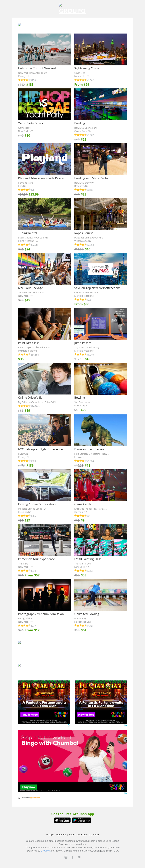This screenshot has height=868, width=145.
Task: Open the Sightseeing Cruise deal title
Action: click(x=87, y=68)
